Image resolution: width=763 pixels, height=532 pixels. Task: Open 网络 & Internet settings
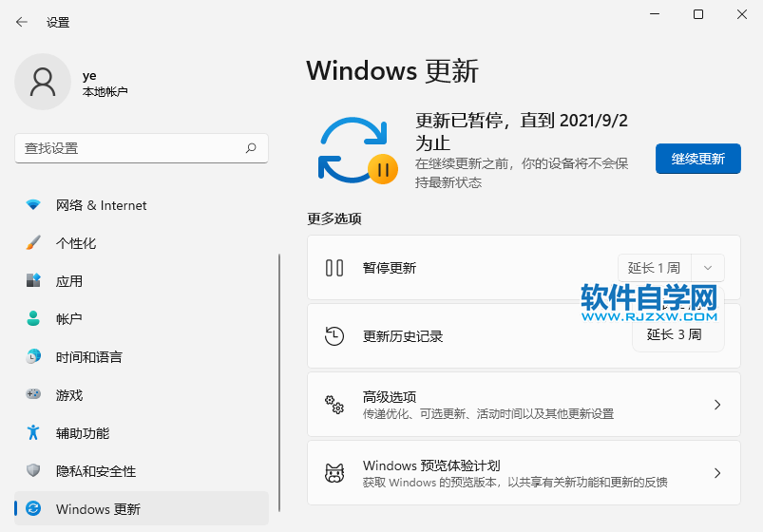tap(142, 205)
